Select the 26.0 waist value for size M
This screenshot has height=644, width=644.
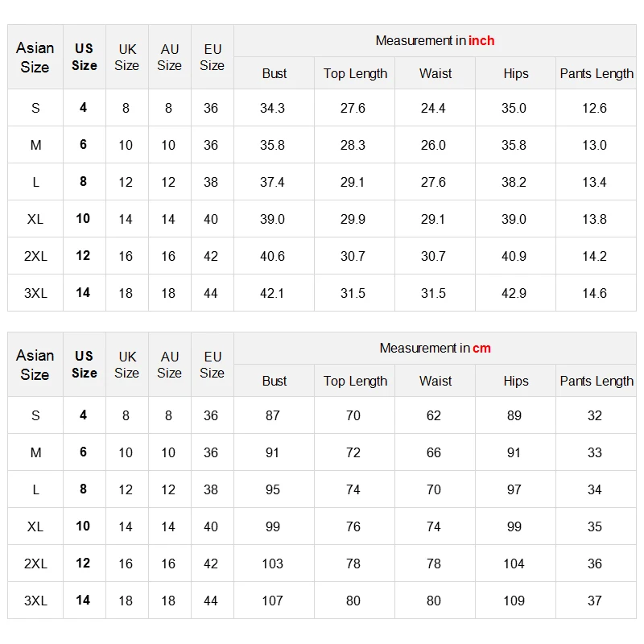tap(433, 145)
